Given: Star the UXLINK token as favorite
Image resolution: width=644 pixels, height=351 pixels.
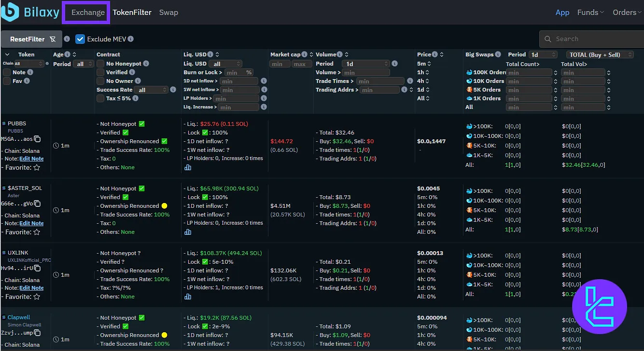Looking at the screenshot, I should pos(37,297).
